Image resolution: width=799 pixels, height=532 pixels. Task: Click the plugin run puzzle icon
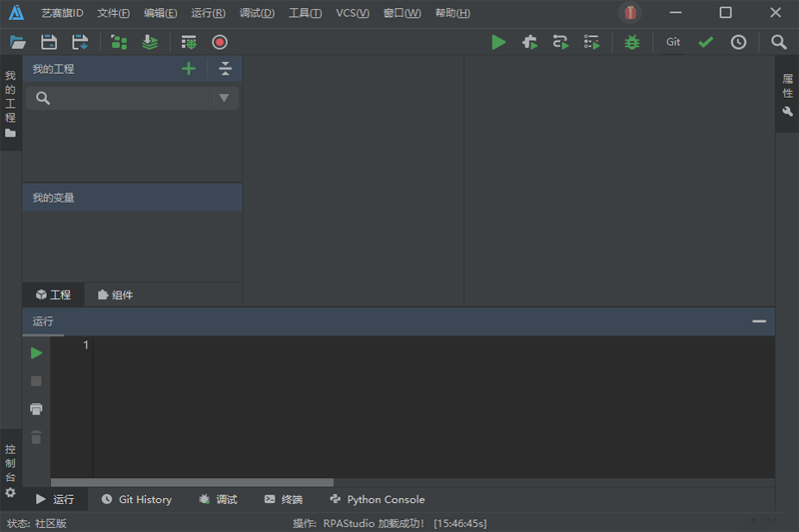pos(530,42)
